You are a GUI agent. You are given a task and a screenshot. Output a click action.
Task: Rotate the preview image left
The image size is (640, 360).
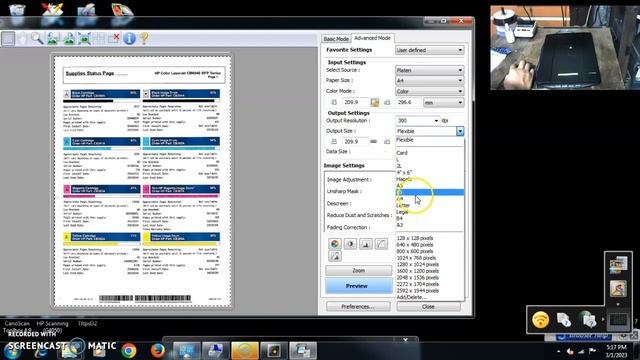click(x=53, y=38)
